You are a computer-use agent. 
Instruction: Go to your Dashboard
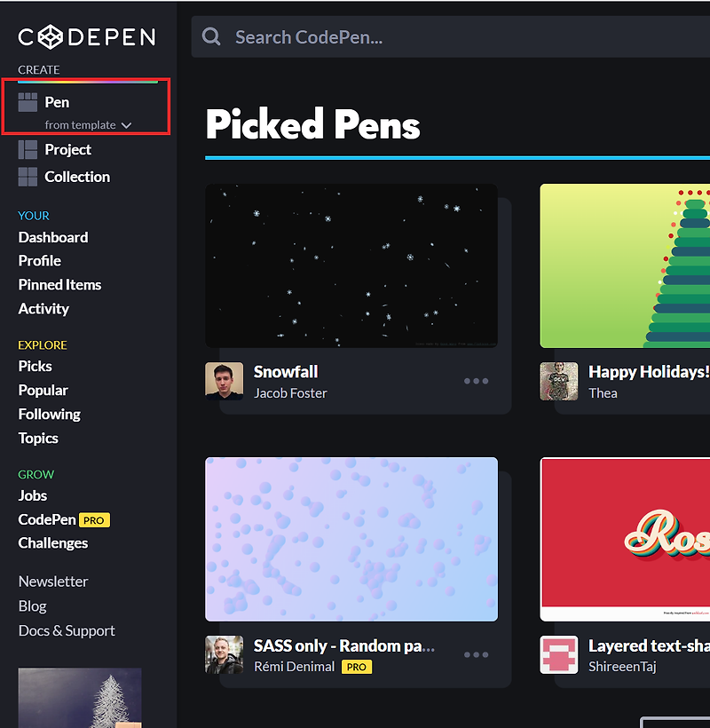pyautogui.click(x=52, y=237)
